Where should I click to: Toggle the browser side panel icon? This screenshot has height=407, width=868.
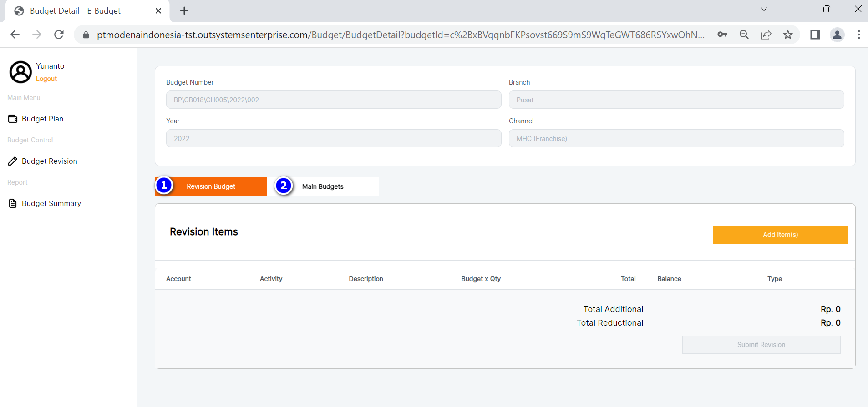point(815,35)
